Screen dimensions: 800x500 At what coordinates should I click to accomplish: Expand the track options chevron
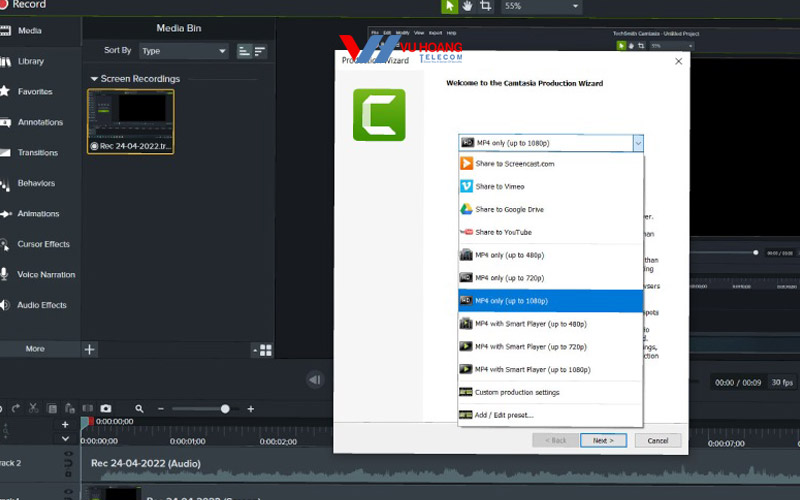65,438
